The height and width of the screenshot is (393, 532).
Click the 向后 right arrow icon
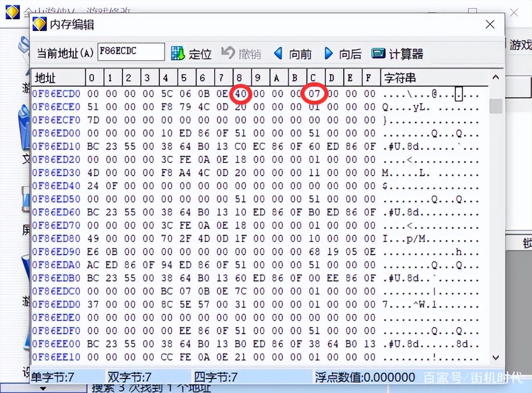(328, 53)
